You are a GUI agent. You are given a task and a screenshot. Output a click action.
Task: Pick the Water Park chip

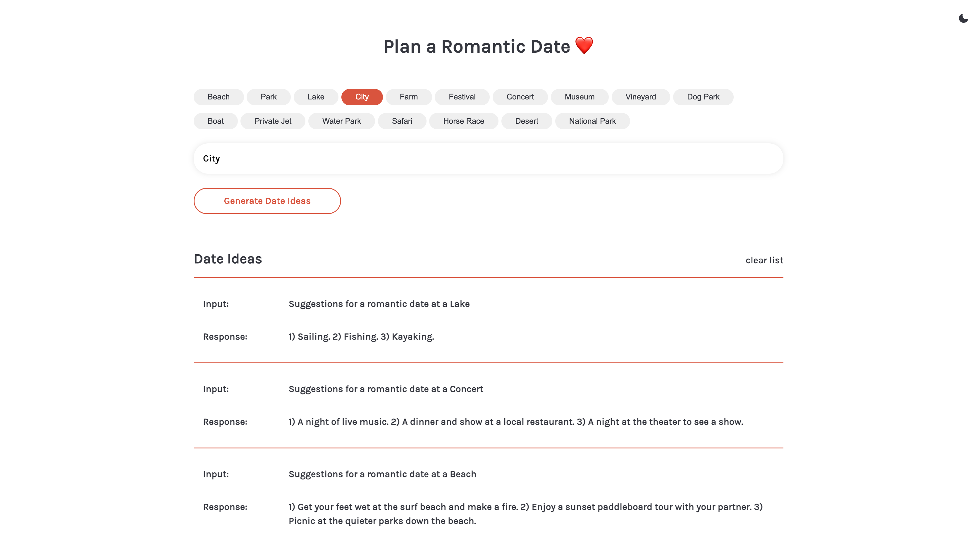[341, 121]
